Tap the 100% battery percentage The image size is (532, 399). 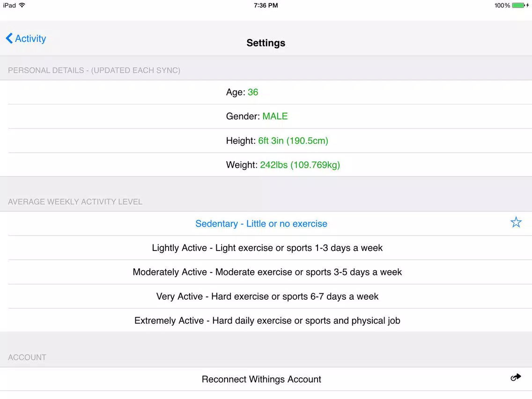click(x=502, y=6)
